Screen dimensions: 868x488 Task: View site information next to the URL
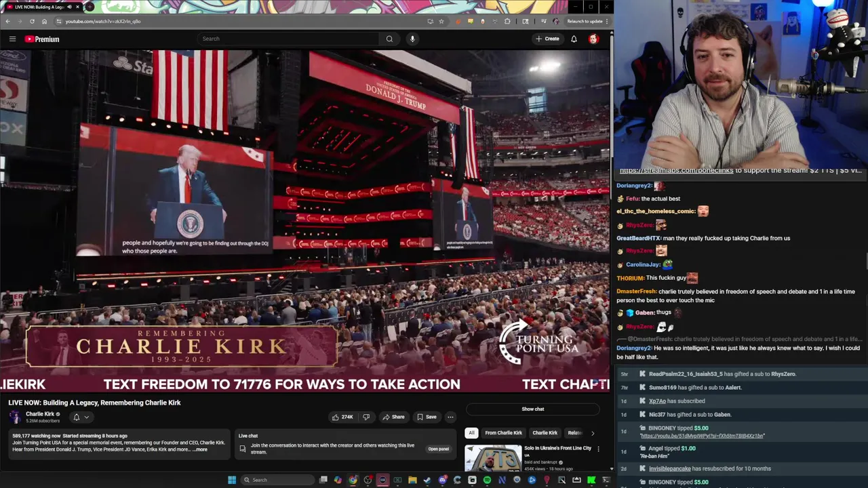point(59,21)
